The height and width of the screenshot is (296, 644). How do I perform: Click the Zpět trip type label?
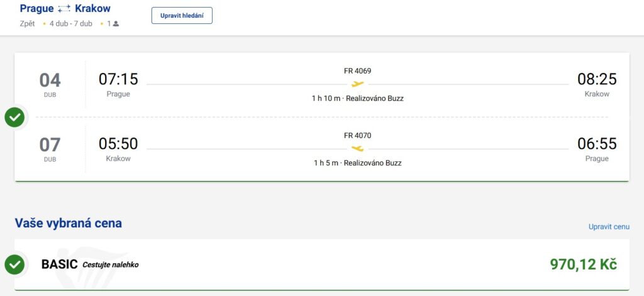click(28, 24)
